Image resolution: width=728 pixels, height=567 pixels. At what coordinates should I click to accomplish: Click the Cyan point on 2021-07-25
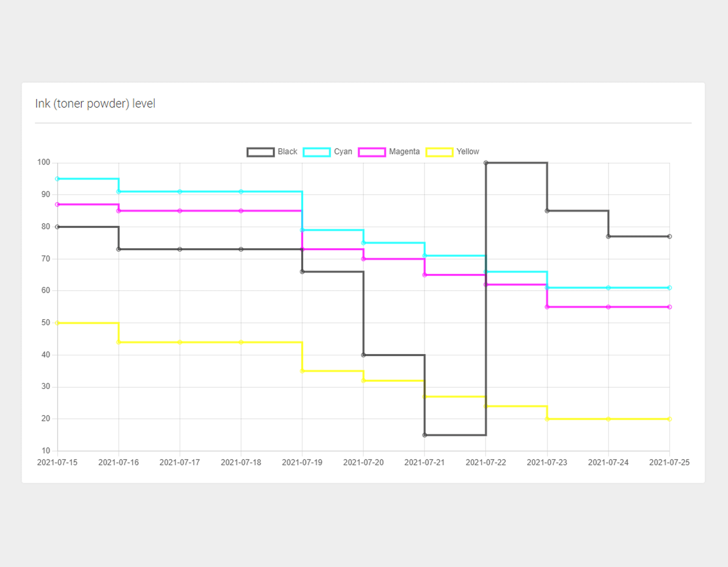point(669,288)
